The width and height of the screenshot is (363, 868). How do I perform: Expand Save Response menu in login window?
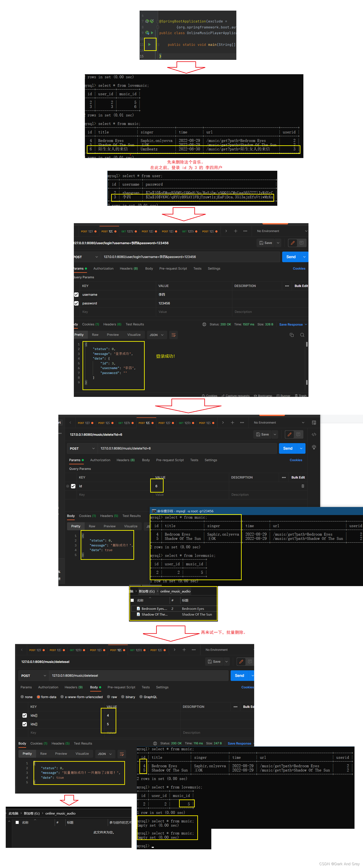306,325
